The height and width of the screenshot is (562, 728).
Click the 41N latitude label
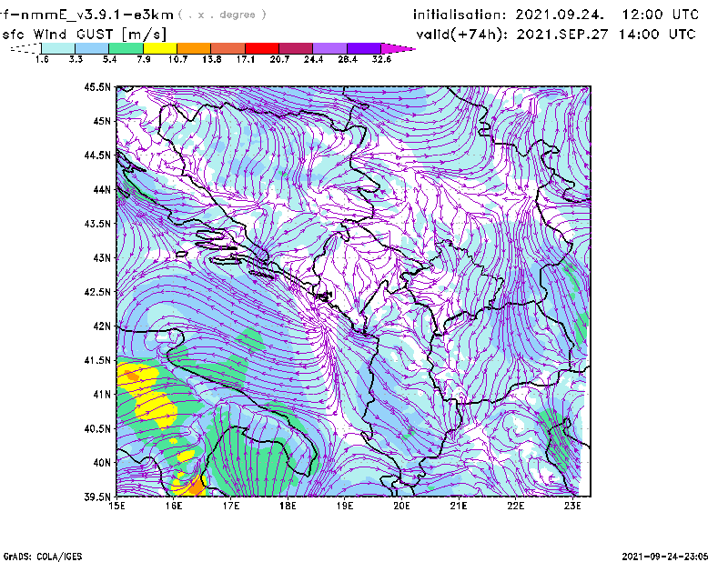tap(102, 395)
